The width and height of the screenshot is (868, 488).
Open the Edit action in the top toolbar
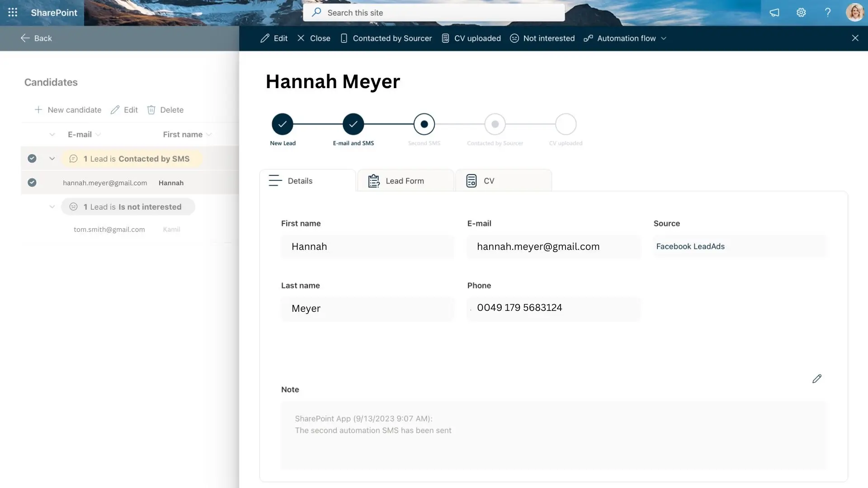point(274,38)
